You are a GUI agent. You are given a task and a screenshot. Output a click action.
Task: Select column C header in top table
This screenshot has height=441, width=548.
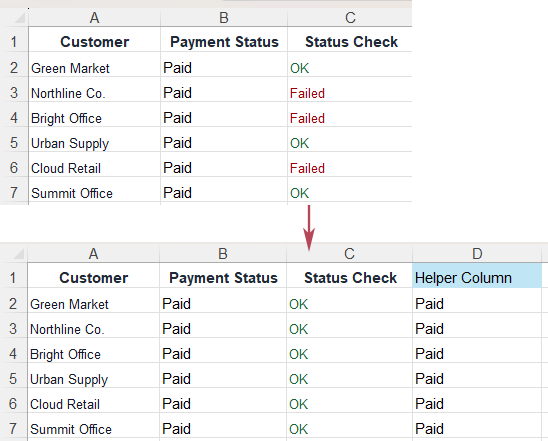pos(350,17)
